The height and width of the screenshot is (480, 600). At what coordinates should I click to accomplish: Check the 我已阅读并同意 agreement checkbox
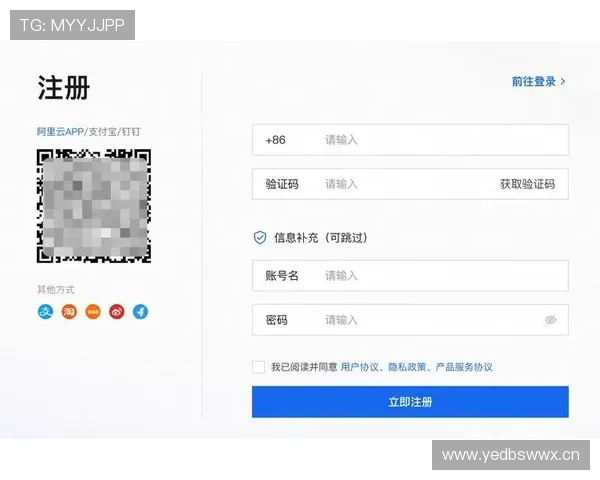pos(258,367)
